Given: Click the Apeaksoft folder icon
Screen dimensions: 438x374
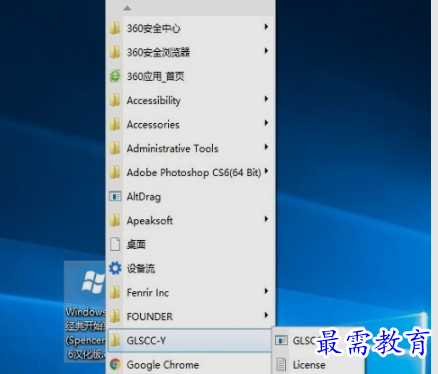Looking at the screenshot, I should [115, 220].
